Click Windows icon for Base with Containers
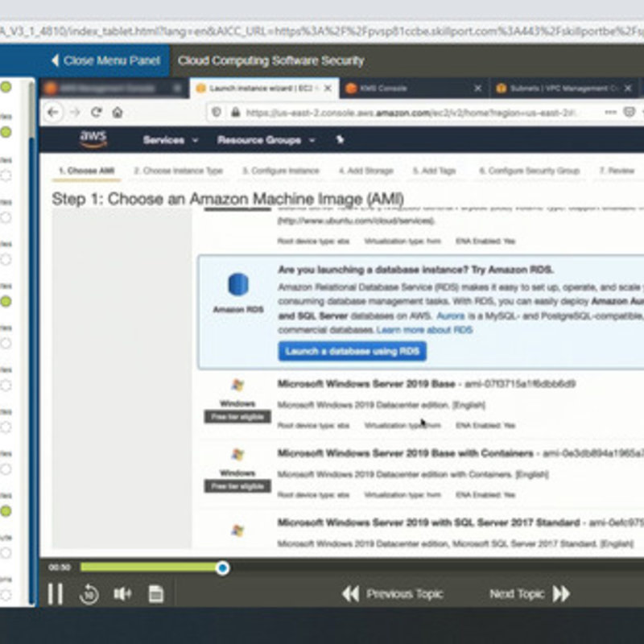The width and height of the screenshot is (644, 644). (x=237, y=454)
